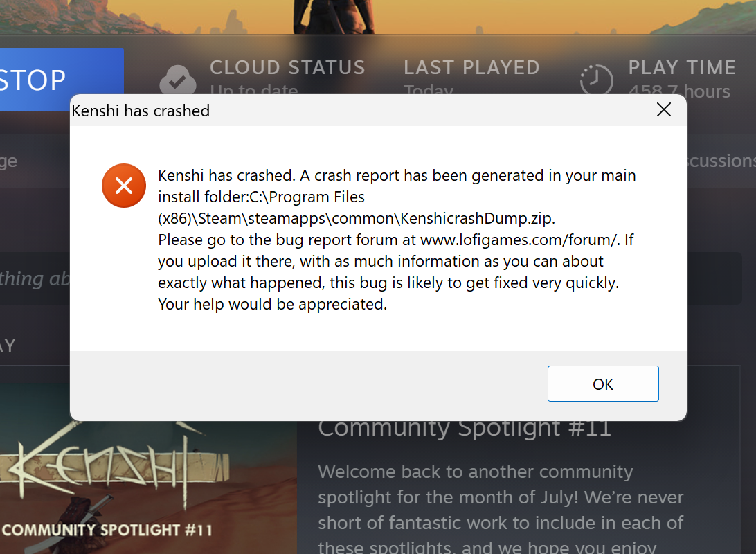This screenshot has width=756, height=554.
Task: Click the 'Your help would be appreciated.' line
Action: tap(272, 304)
